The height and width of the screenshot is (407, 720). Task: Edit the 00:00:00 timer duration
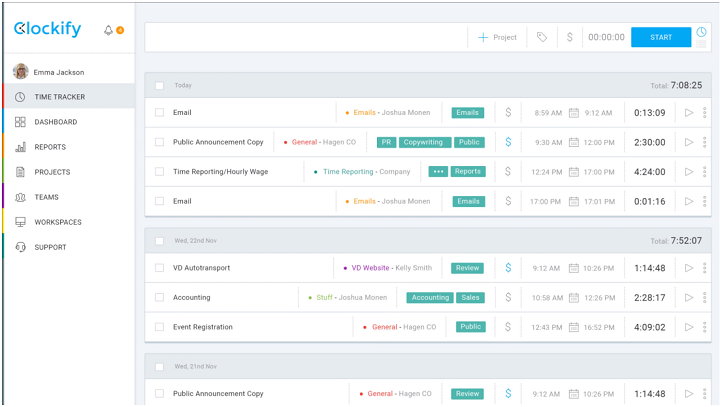click(606, 37)
